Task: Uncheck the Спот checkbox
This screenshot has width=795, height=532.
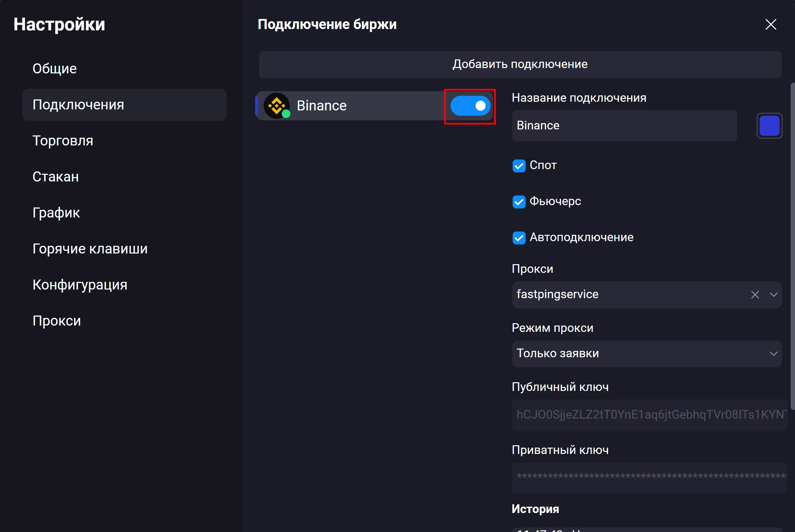Action: coord(519,166)
